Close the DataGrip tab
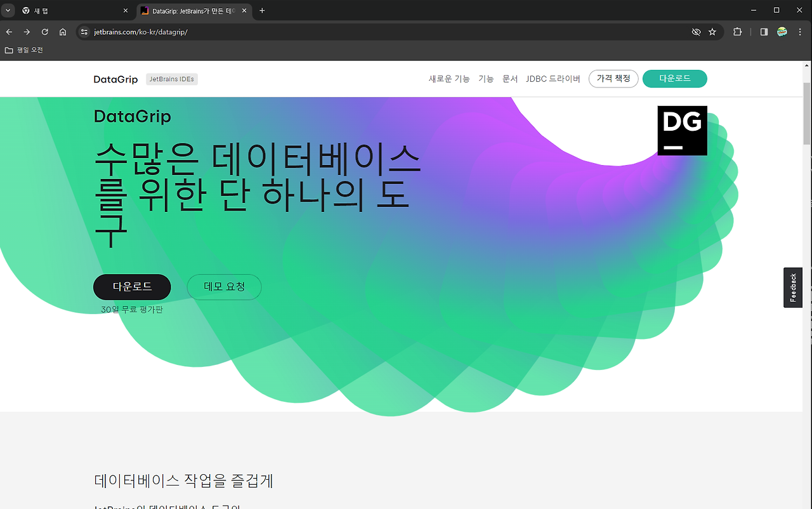Screen dimensions: 812x509 click(x=244, y=11)
